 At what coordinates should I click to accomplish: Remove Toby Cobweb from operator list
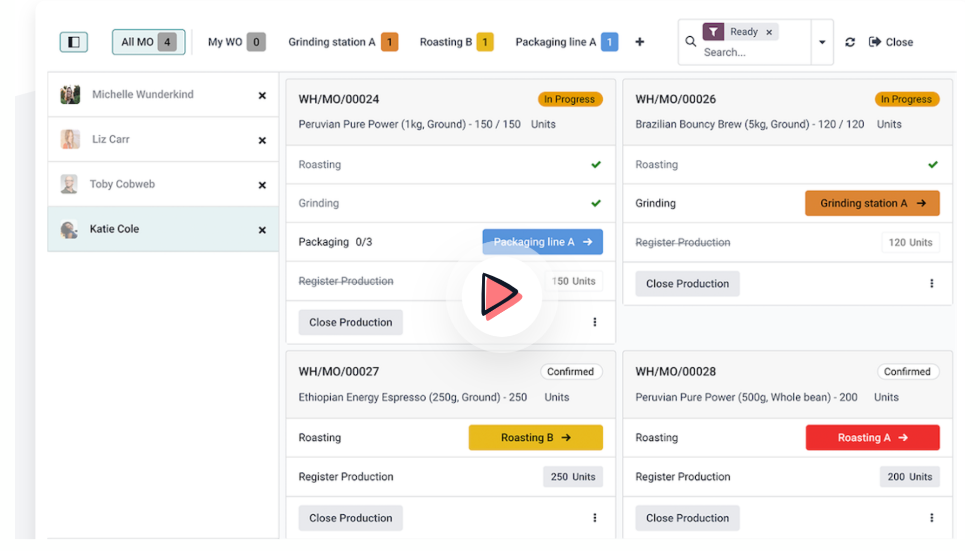coord(262,185)
